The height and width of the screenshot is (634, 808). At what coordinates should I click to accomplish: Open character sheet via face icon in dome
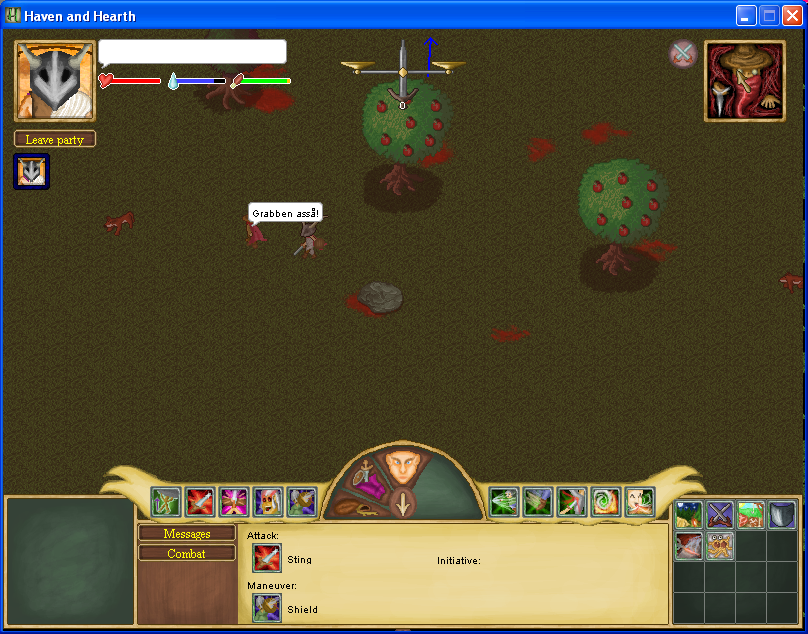[x=402, y=467]
